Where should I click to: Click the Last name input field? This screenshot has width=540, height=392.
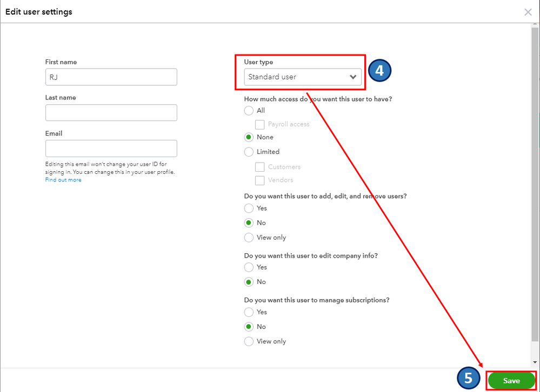tap(111, 113)
